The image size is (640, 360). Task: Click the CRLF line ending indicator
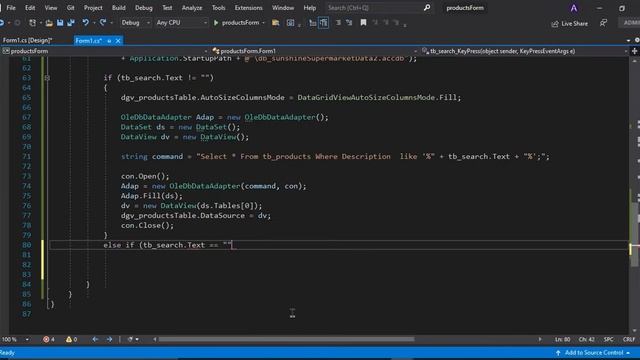coord(629,340)
